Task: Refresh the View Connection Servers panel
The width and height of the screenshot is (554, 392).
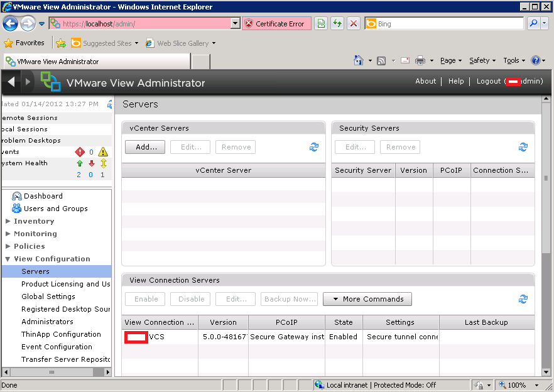Action: tap(523, 299)
